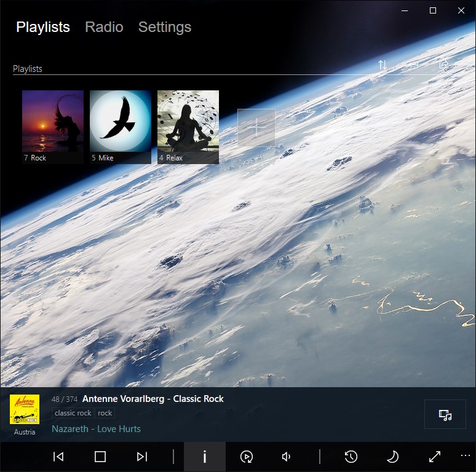Enter full screen with diagonal arrows icon
The height and width of the screenshot is (472, 476).
[x=435, y=457]
